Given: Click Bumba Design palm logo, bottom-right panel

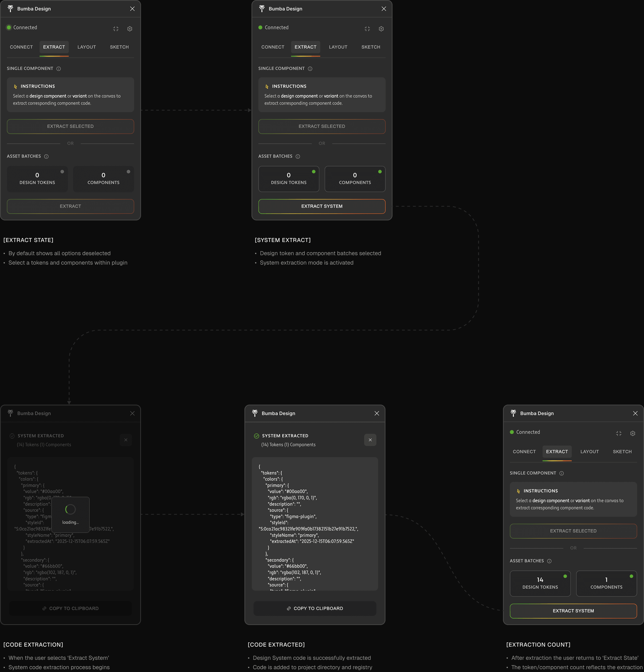Looking at the screenshot, I should (513, 413).
